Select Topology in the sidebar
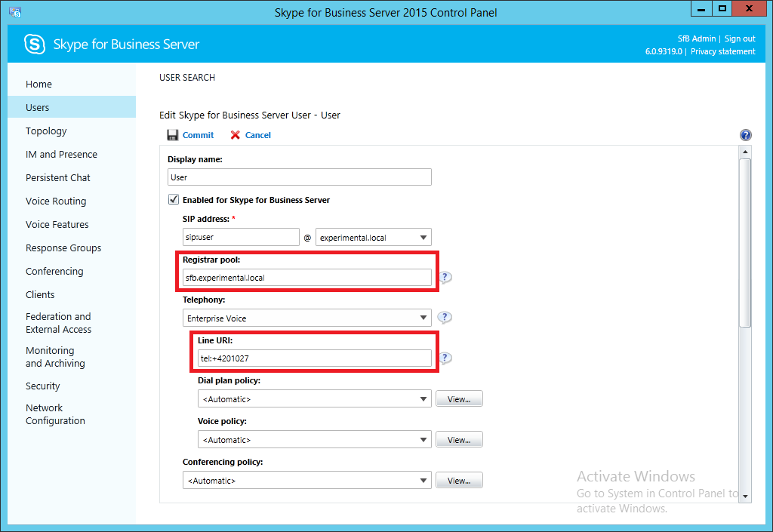 click(x=46, y=131)
